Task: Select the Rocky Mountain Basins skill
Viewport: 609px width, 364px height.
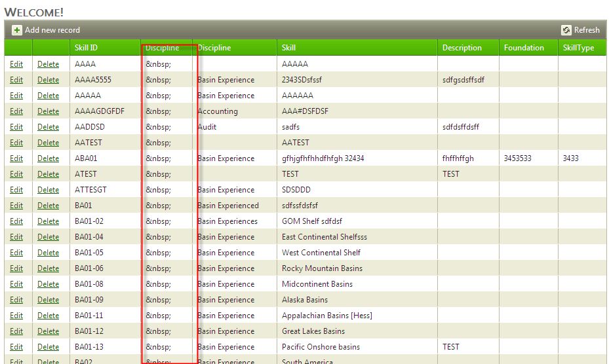Action: [322, 268]
